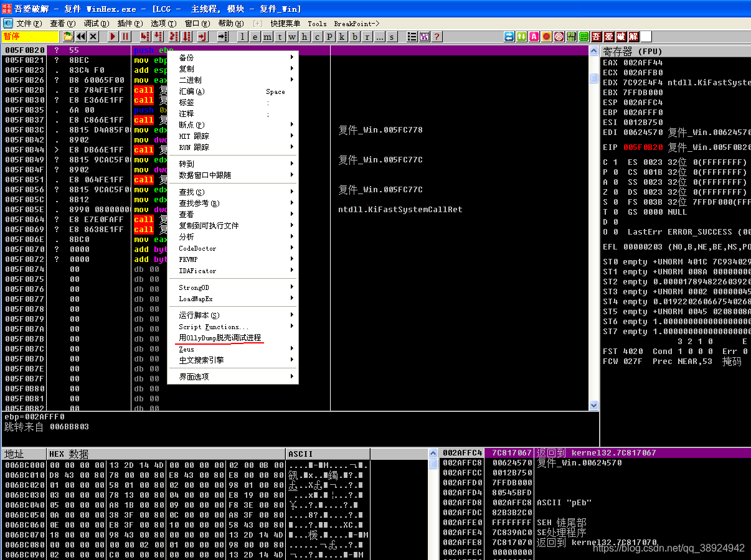The image size is (751, 560).
Task: Open the Tools menu
Action: point(317,24)
